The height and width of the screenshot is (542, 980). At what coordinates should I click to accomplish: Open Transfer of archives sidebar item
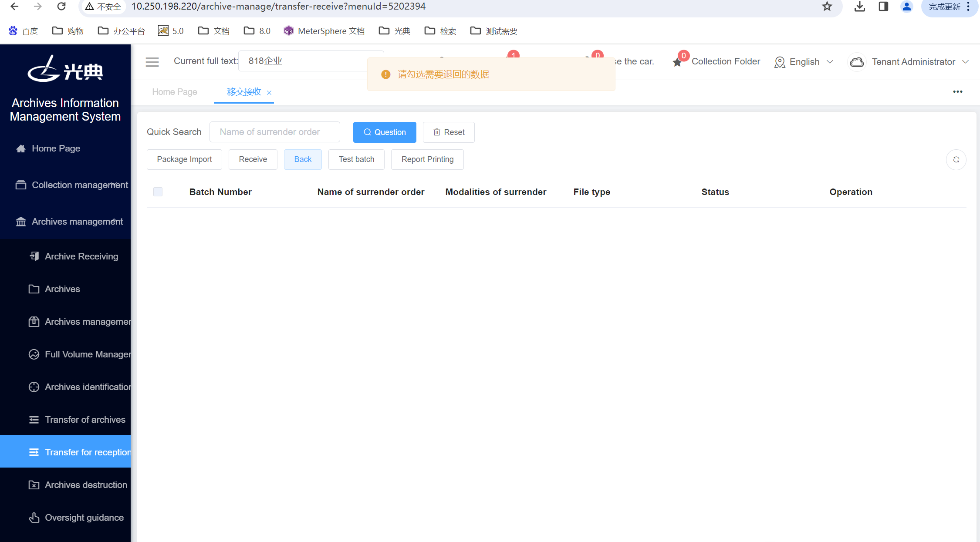pos(65,420)
